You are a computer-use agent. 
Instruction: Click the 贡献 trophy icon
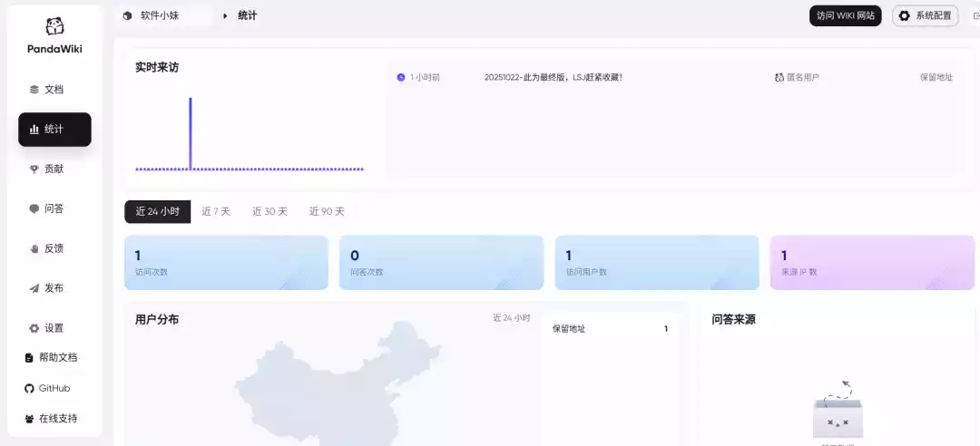tap(34, 169)
